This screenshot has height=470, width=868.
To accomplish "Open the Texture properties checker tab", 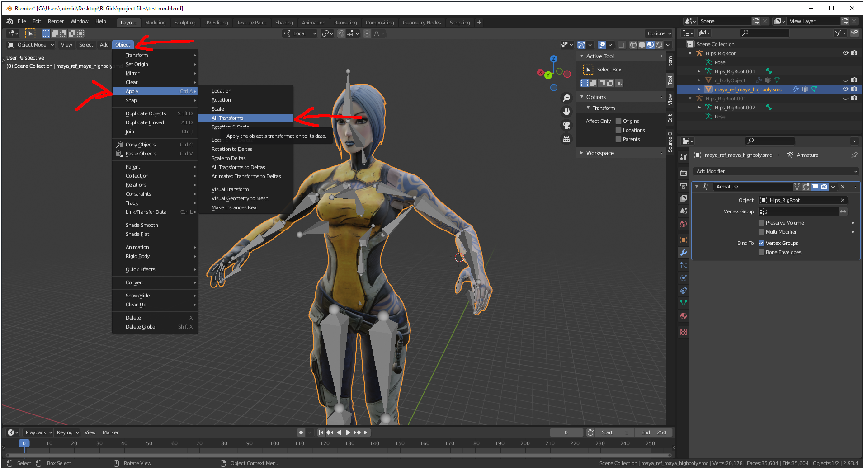I will [x=684, y=332].
